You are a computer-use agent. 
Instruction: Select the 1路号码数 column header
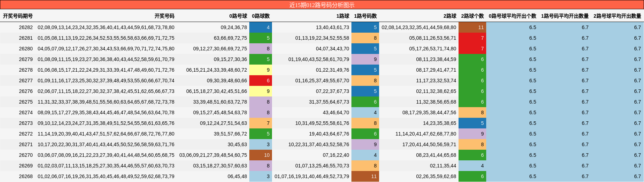click(365, 16)
